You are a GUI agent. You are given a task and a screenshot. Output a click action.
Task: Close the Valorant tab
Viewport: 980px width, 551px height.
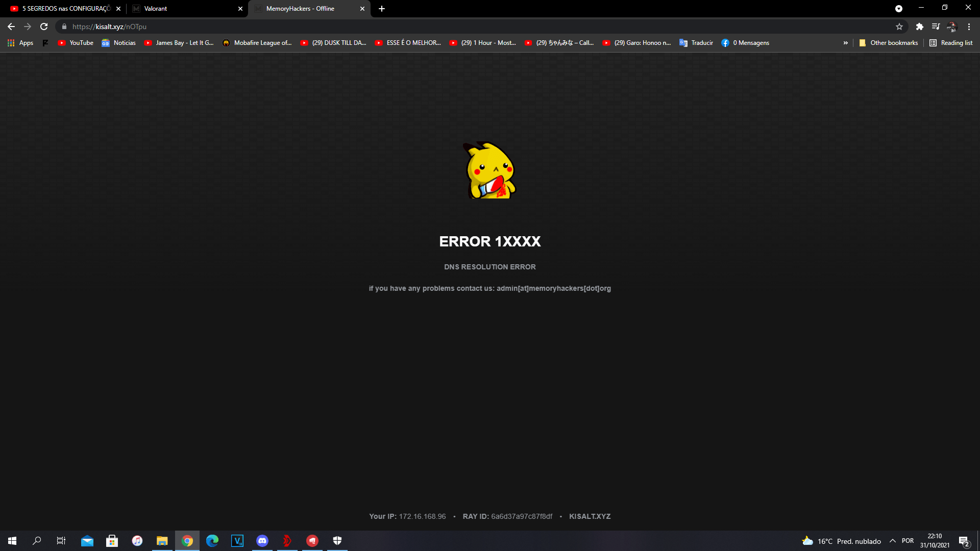point(240,9)
